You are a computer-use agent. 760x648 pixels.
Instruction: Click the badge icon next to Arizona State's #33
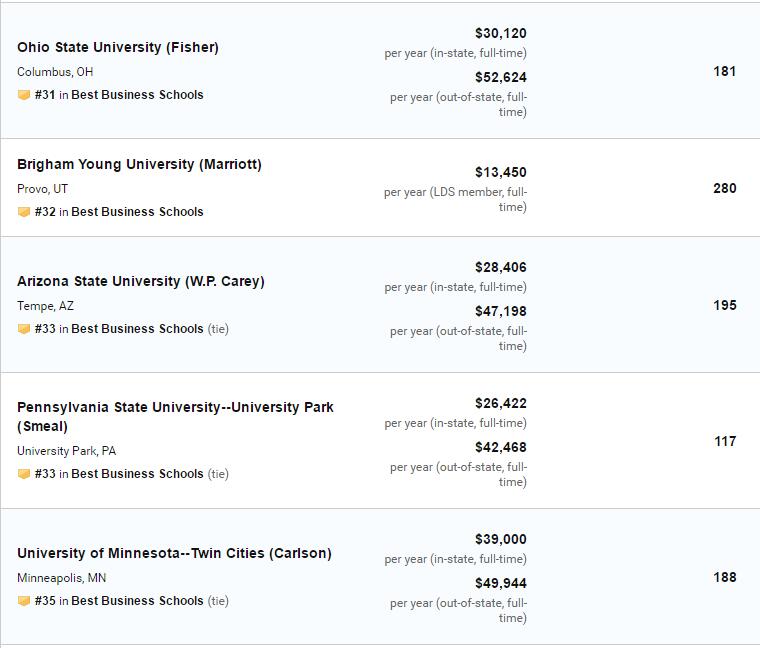pyautogui.click(x=24, y=329)
